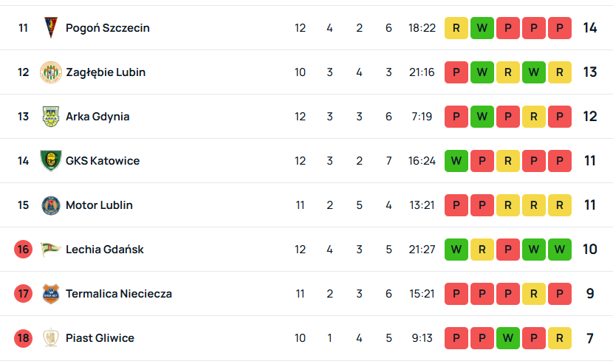Click the GKS Katowice club crest

click(x=51, y=161)
